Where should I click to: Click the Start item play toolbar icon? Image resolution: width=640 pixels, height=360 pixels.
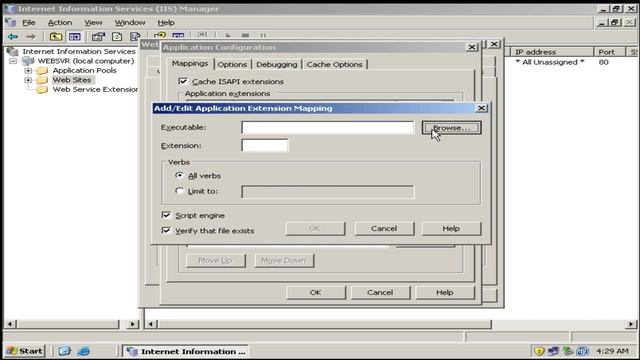tap(228, 36)
